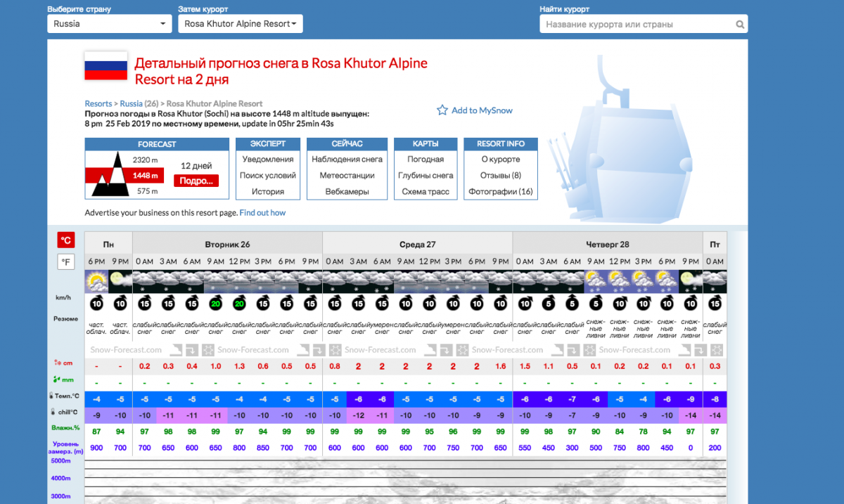Click the Thursday 9 AM snow showers icon

tap(596, 282)
